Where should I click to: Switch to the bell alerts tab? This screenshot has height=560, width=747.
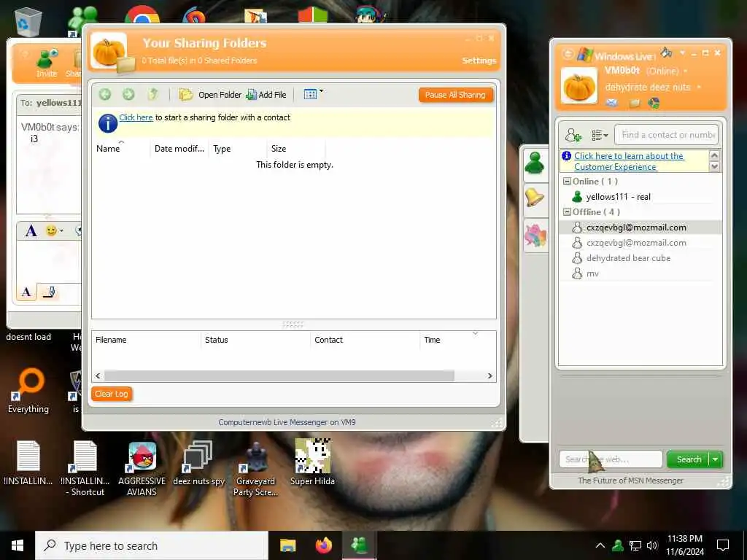pyautogui.click(x=535, y=197)
